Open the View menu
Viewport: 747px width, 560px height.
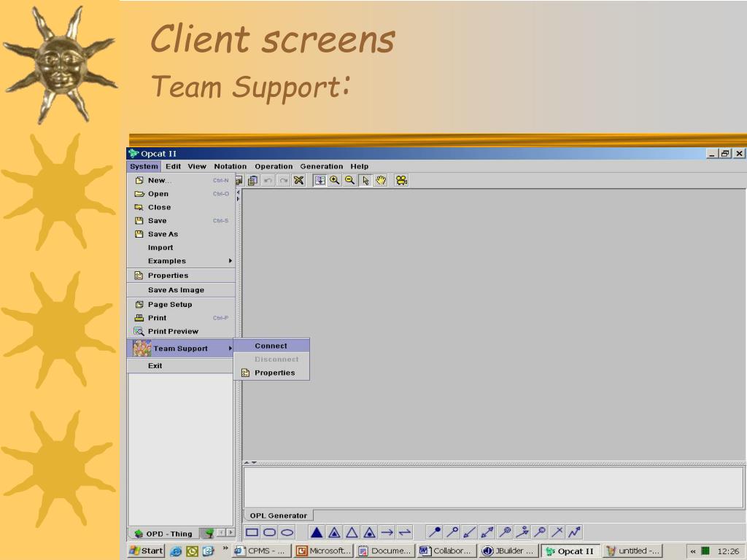[x=197, y=166]
